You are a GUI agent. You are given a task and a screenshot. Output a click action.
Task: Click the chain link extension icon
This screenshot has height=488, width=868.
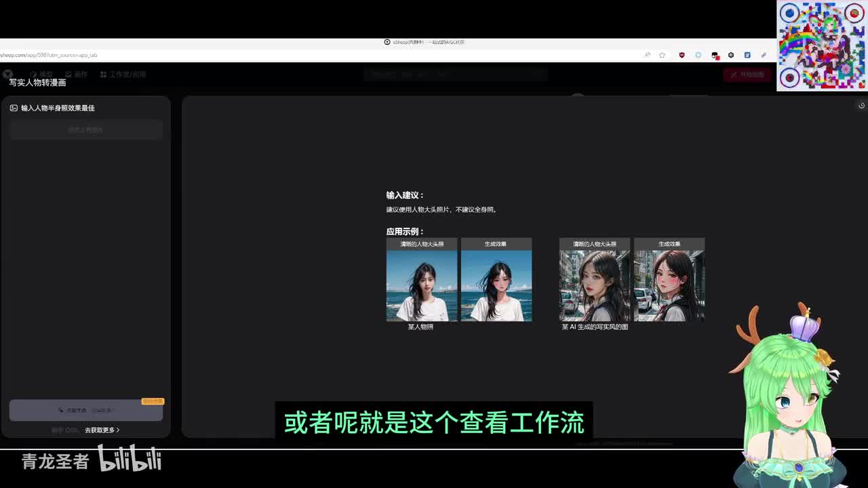(x=764, y=55)
